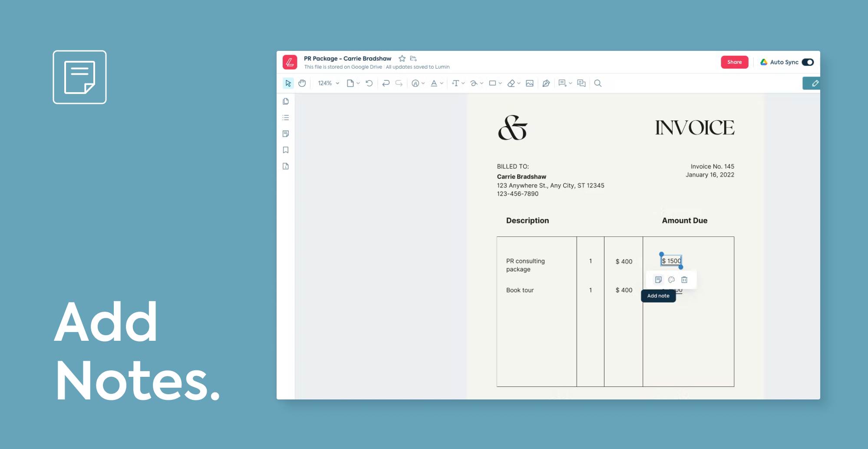Open the notes sidebar panel
Image resolution: width=868 pixels, height=449 pixels.
point(286,134)
